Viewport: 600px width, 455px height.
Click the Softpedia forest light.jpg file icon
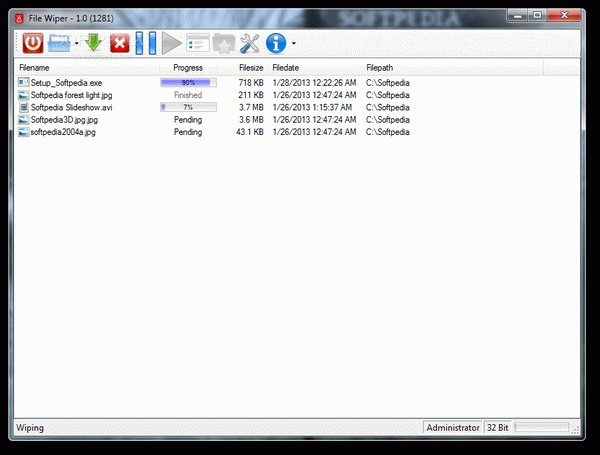tap(23, 95)
